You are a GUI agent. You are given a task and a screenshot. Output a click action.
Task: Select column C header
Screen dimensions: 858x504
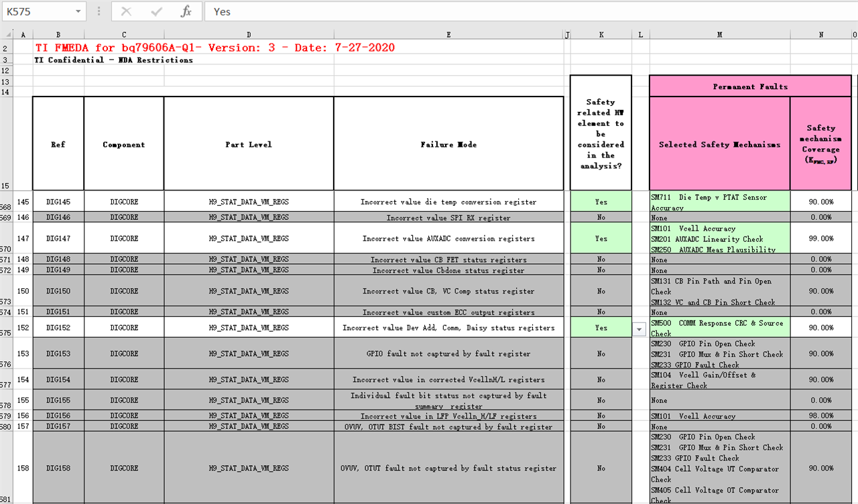pyautogui.click(x=124, y=35)
